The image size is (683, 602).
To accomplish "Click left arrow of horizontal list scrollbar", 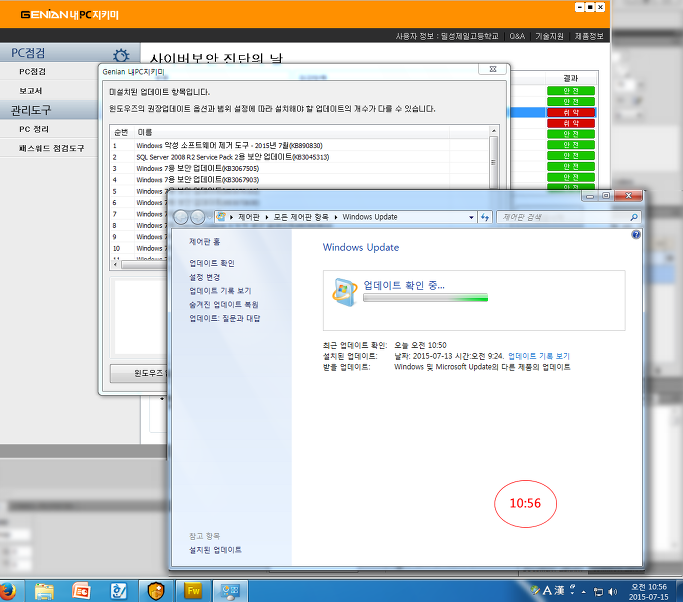I will pyautogui.click(x=115, y=264).
